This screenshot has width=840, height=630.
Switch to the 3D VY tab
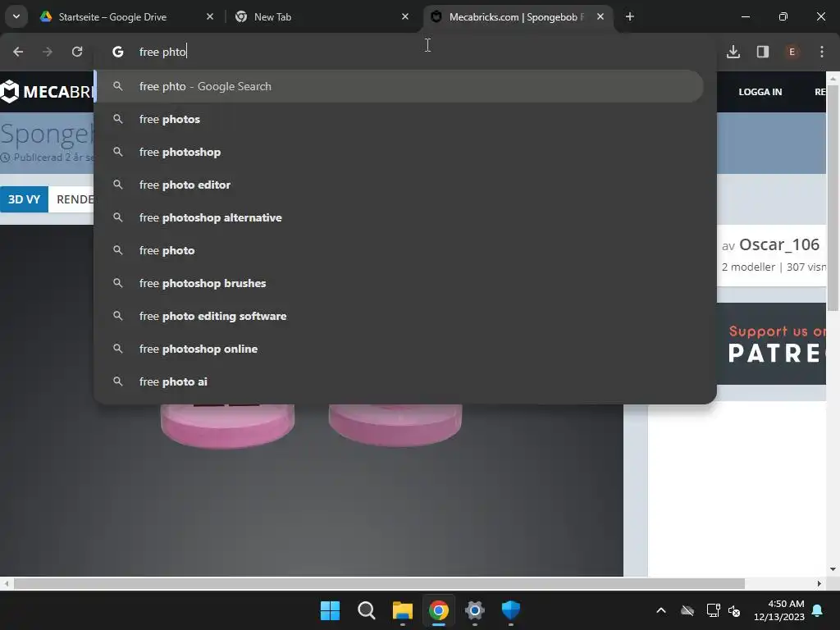(24, 199)
